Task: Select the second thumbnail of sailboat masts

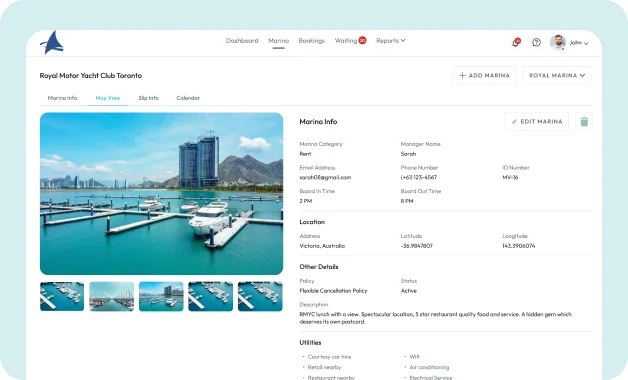Action: pos(112,296)
